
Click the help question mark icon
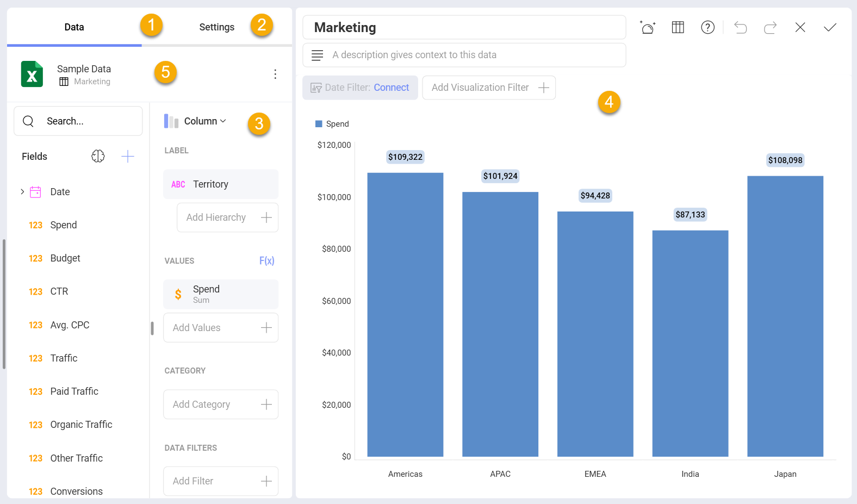click(707, 27)
